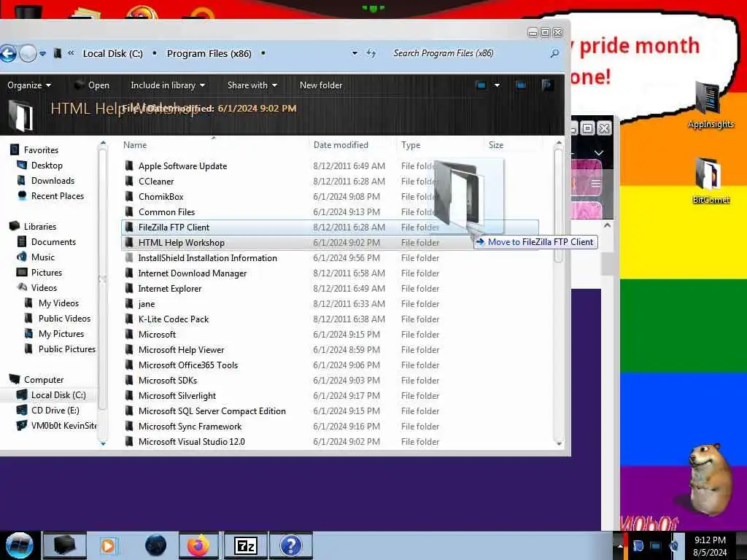Open the Help taskbar icon
The image size is (747, 560).
pos(291,545)
